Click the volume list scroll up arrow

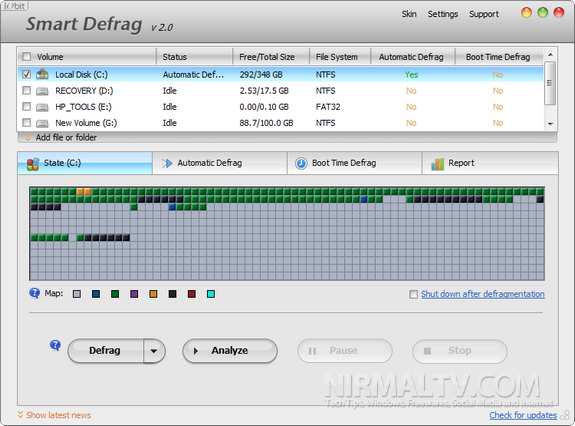(x=550, y=55)
